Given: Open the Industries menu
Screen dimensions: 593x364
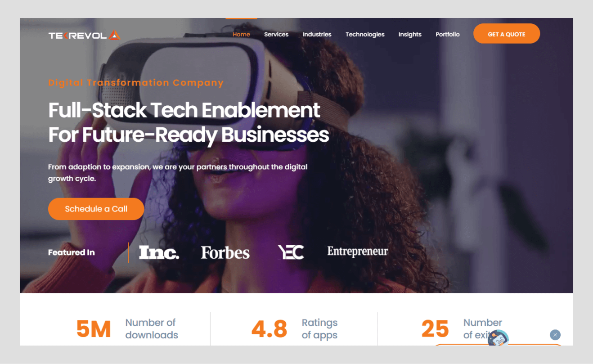Looking at the screenshot, I should pyautogui.click(x=317, y=34).
